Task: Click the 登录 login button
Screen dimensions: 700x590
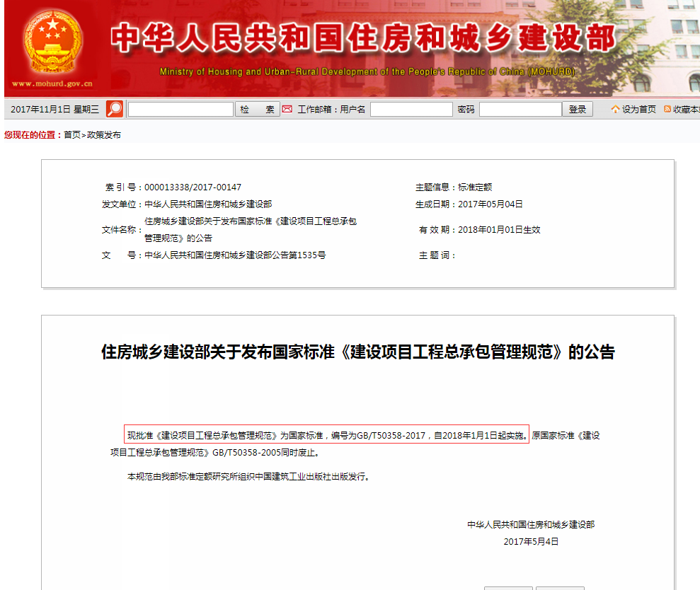Action: pos(578,110)
